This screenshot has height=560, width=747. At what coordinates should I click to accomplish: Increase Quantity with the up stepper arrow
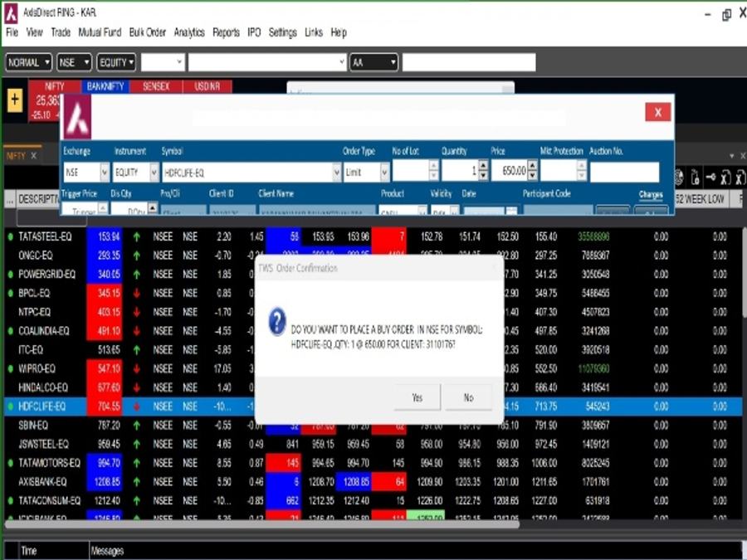(483, 166)
